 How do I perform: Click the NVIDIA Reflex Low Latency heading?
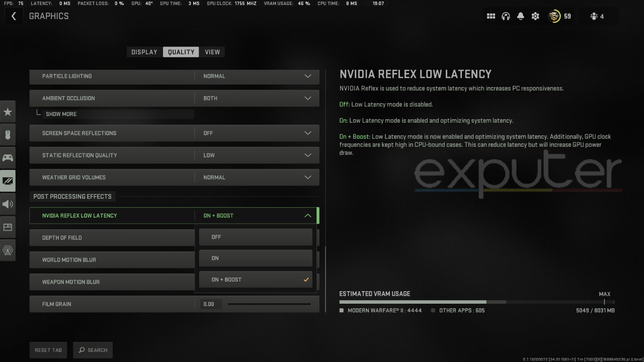416,74
